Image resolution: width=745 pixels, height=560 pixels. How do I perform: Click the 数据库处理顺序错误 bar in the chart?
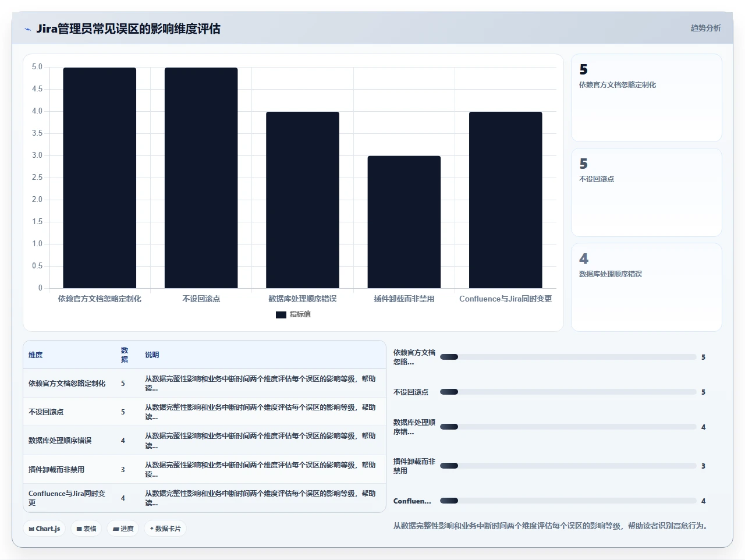[303, 200]
